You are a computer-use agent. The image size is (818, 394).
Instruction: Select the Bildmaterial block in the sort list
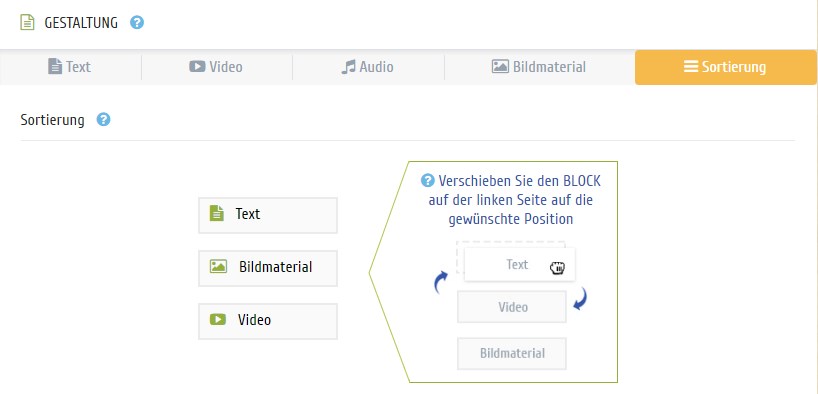pos(268,268)
